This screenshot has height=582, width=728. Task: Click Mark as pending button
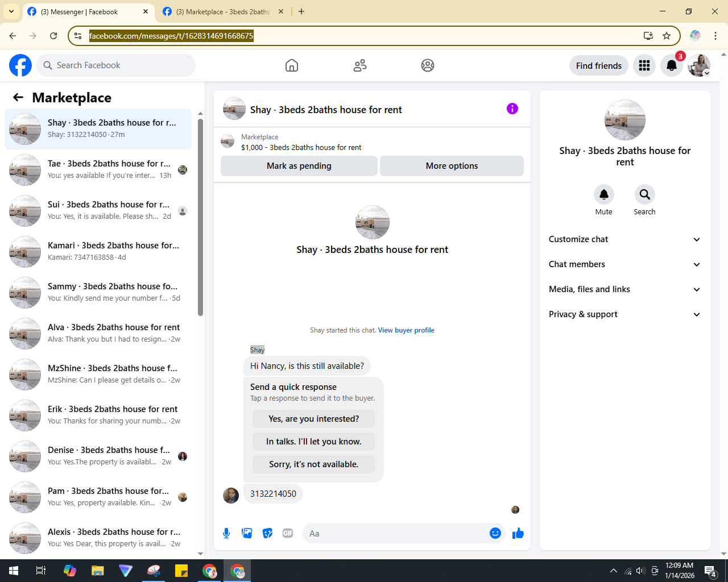[299, 166]
